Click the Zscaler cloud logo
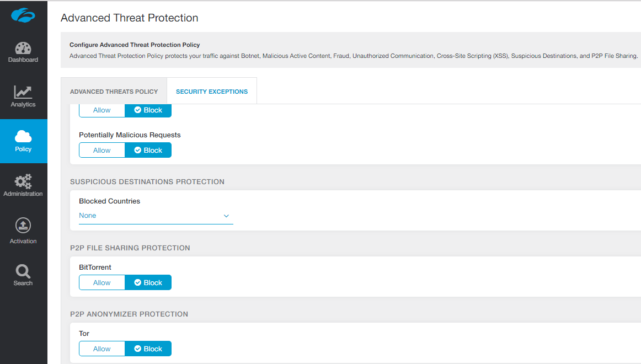 pos(23,16)
